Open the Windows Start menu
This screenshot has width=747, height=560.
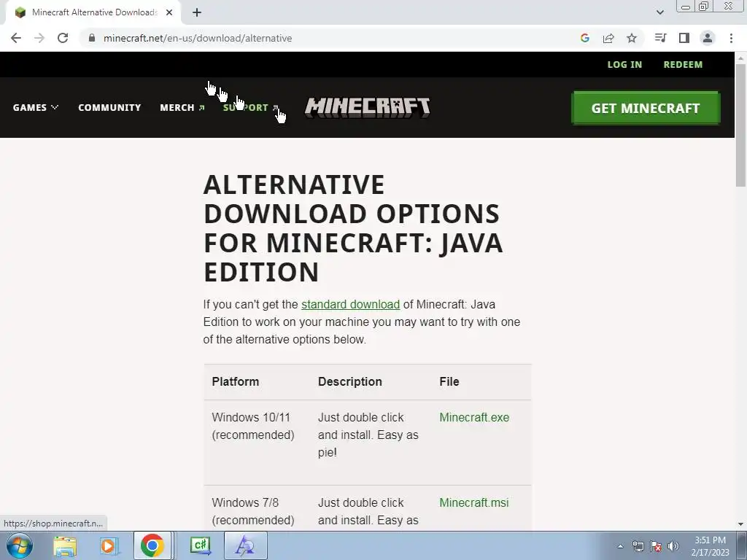tap(20, 545)
